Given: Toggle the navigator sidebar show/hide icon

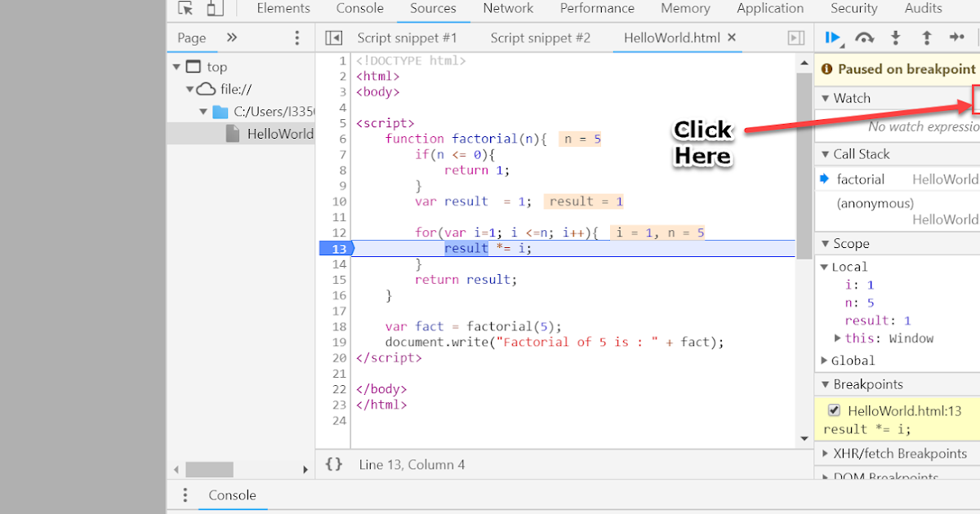Looking at the screenshot, I should pos(333,38).
